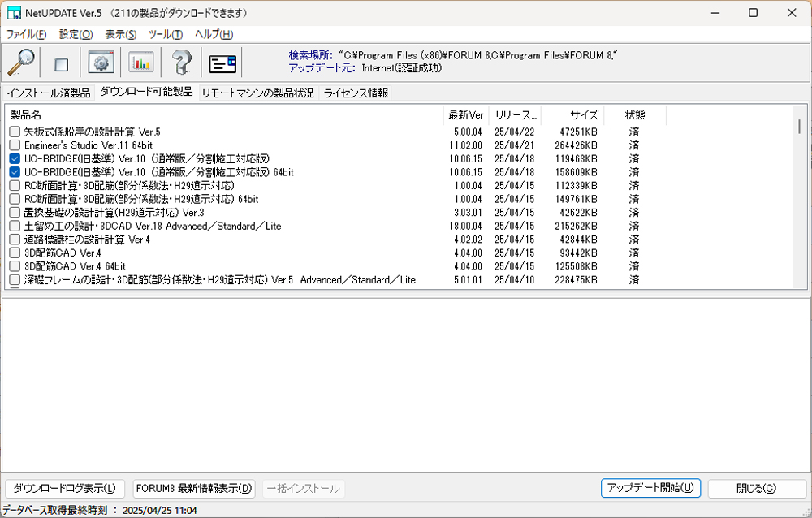Click ダウンロードログ表示(L) button

(x=65, y=488)
